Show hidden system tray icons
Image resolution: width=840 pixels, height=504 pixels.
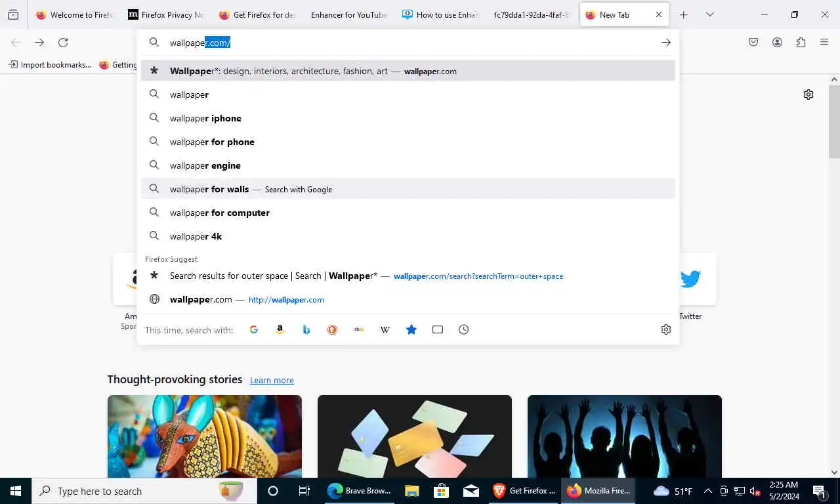click(x=708, y=491)
